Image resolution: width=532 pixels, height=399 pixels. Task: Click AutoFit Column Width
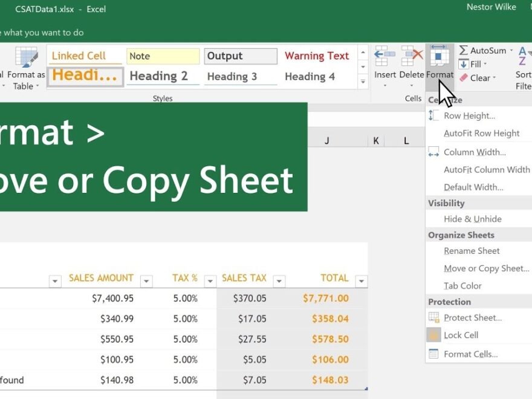[487, 169]
